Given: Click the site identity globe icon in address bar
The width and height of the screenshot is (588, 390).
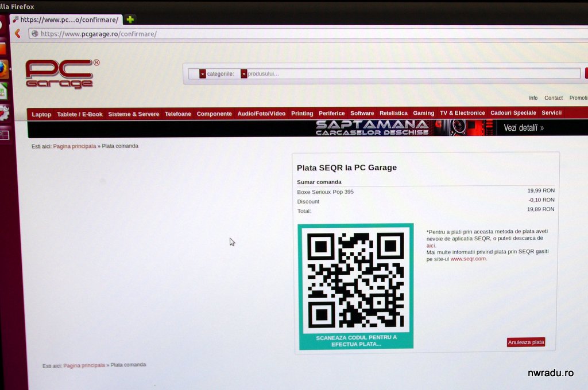Looking at the screenshot, I should [35, 33].
